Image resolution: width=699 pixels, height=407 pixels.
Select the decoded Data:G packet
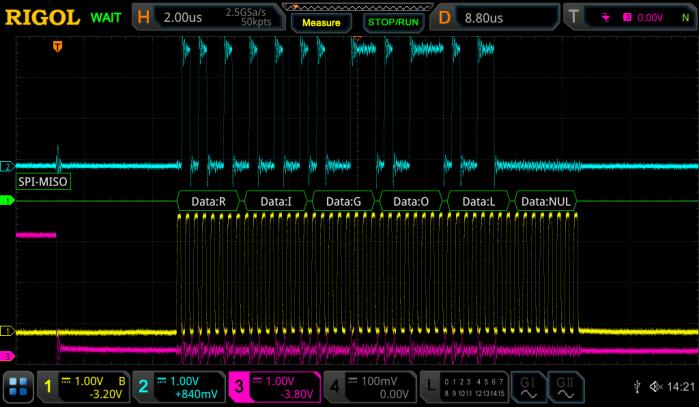343,201
